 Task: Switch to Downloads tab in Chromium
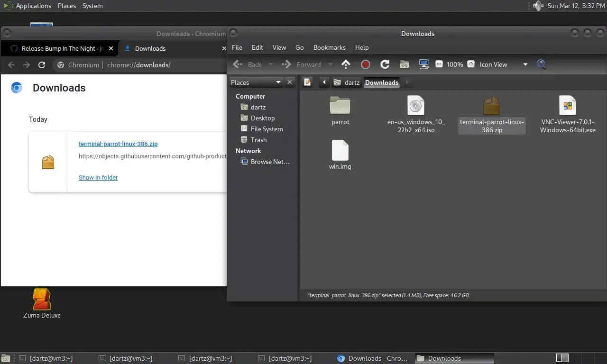point(174,48)
